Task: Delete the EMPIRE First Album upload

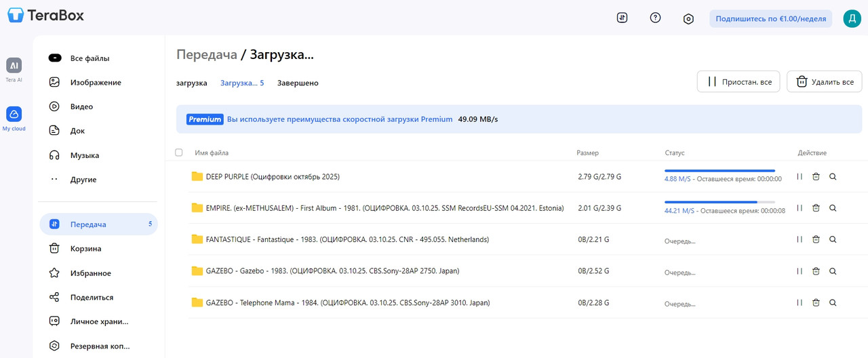Action: 816,208
